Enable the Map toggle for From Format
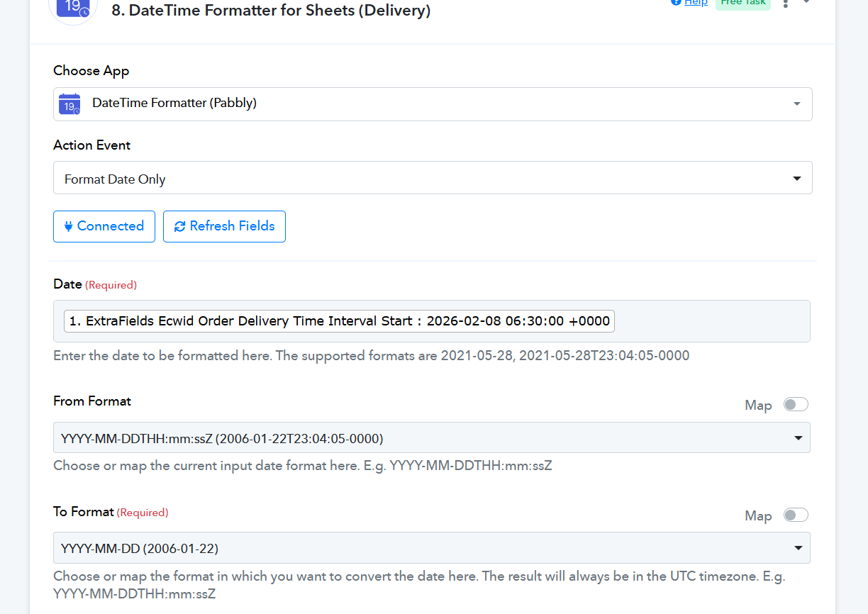 (795, 405)
